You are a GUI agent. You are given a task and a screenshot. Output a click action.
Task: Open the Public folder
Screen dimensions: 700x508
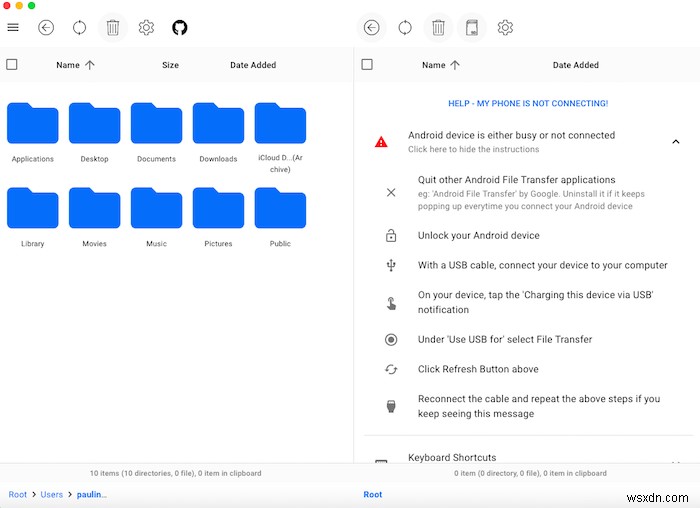pos(280,217)
